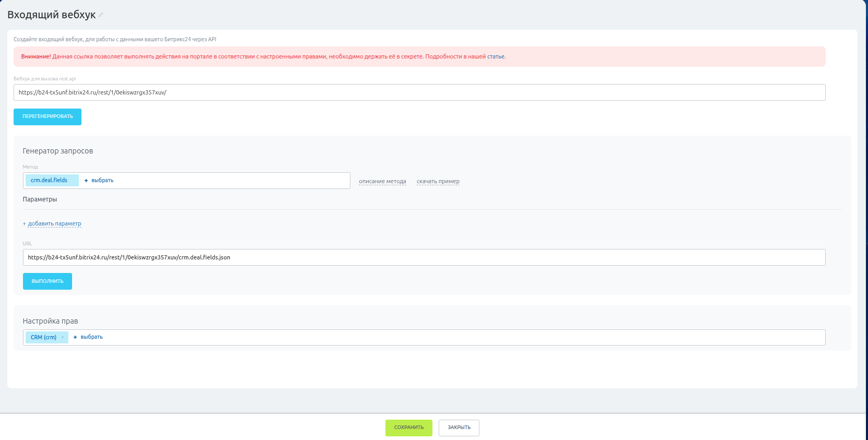This screenshot has height=440, width=868.
Task: Click the "скачать пример" link
Action: click(x=438, y=182)
